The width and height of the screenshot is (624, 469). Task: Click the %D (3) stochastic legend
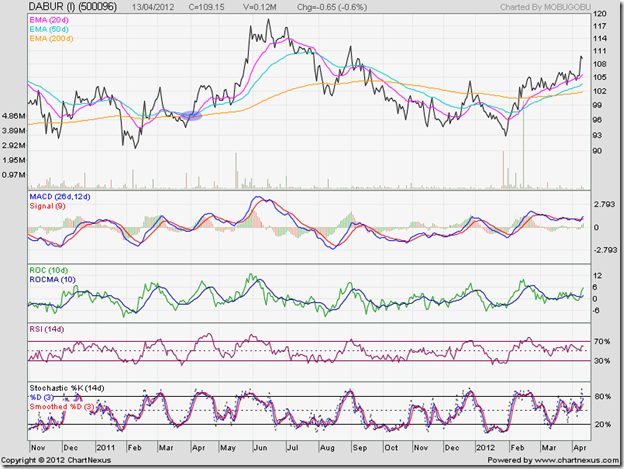(44, 395)
